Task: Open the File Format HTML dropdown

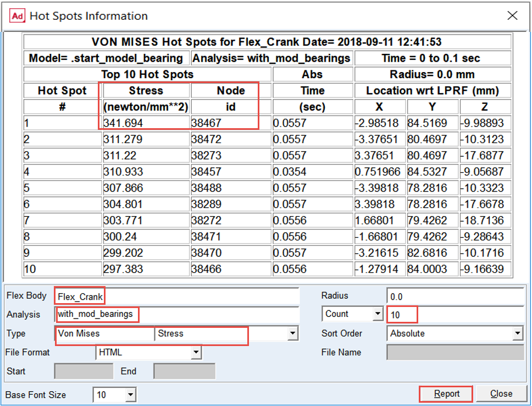Action: (x=196, y=352)
